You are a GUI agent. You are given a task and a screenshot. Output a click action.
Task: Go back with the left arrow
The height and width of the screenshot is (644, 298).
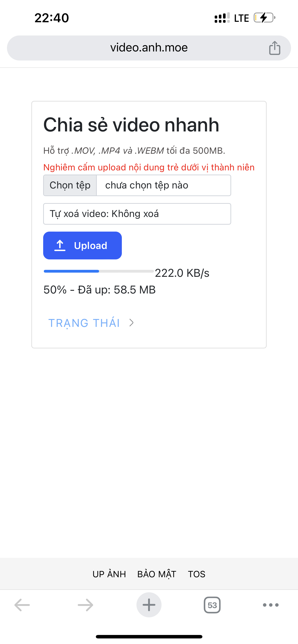pyautogui.click(x=22, y=605)
